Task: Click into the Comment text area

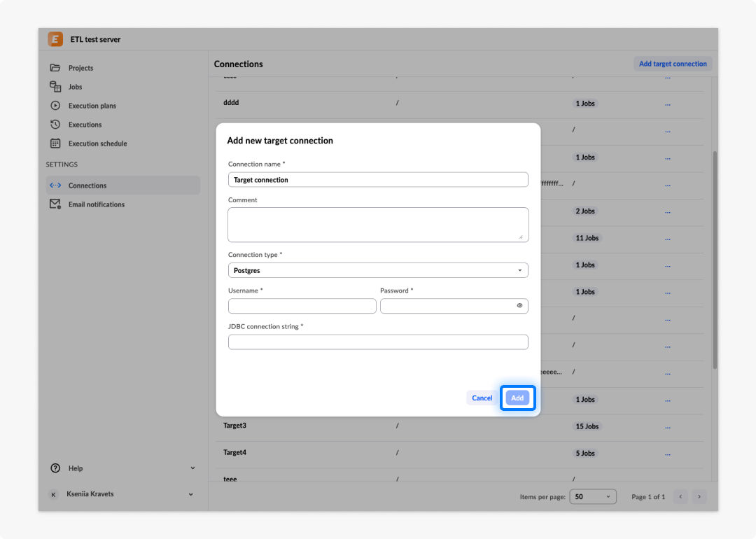Action: (378, 225)
